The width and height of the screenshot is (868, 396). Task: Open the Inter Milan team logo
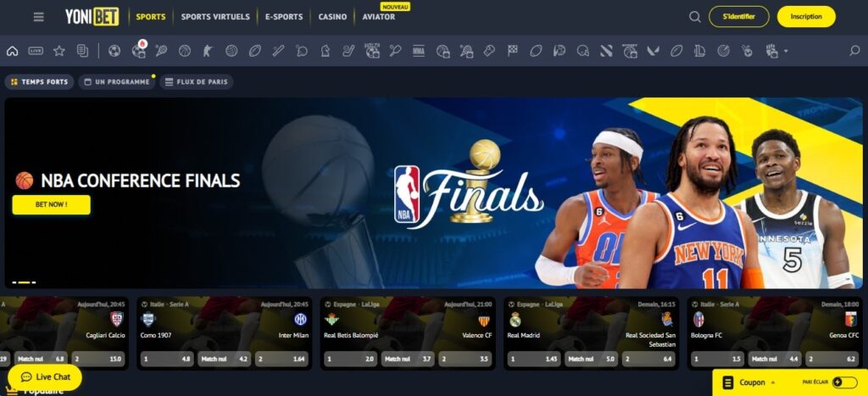click(301, 320)
